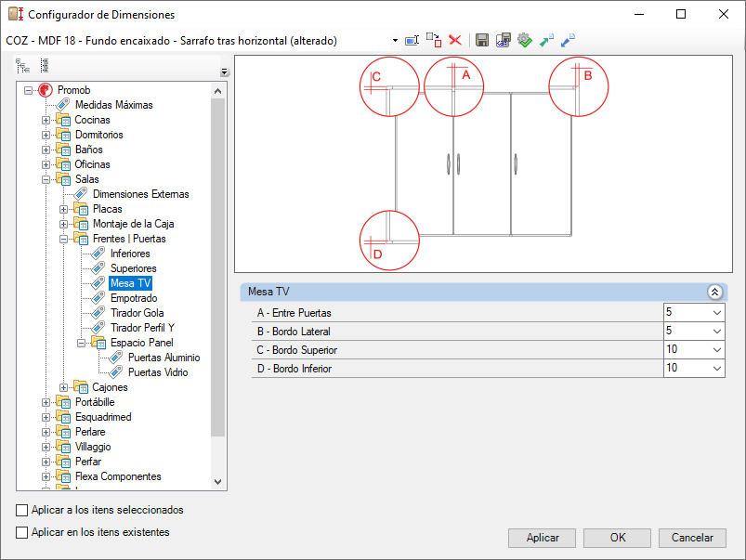Select the Flexa Componentes tree item
Screen dimensions: 746x560
pyautogui.click(x=118, y=476)
